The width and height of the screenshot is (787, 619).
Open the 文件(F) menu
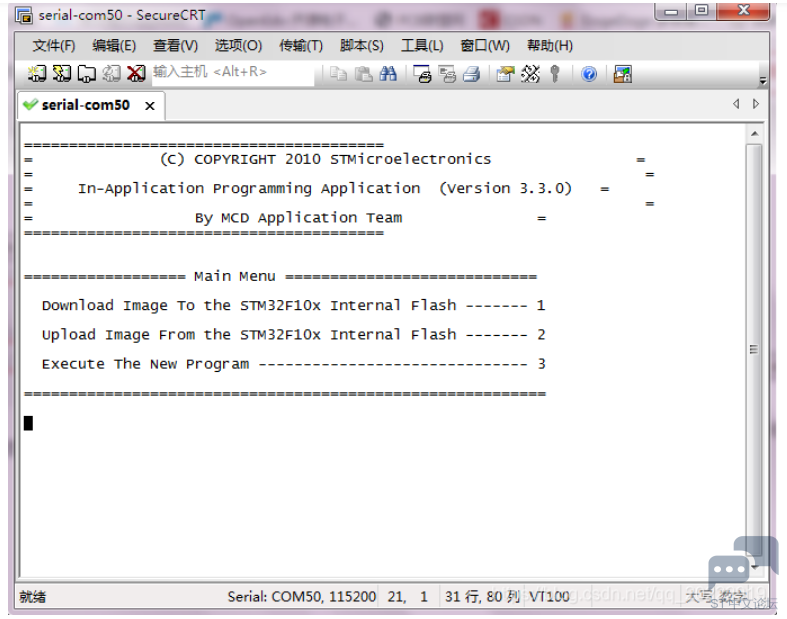[x=54, y=46]
